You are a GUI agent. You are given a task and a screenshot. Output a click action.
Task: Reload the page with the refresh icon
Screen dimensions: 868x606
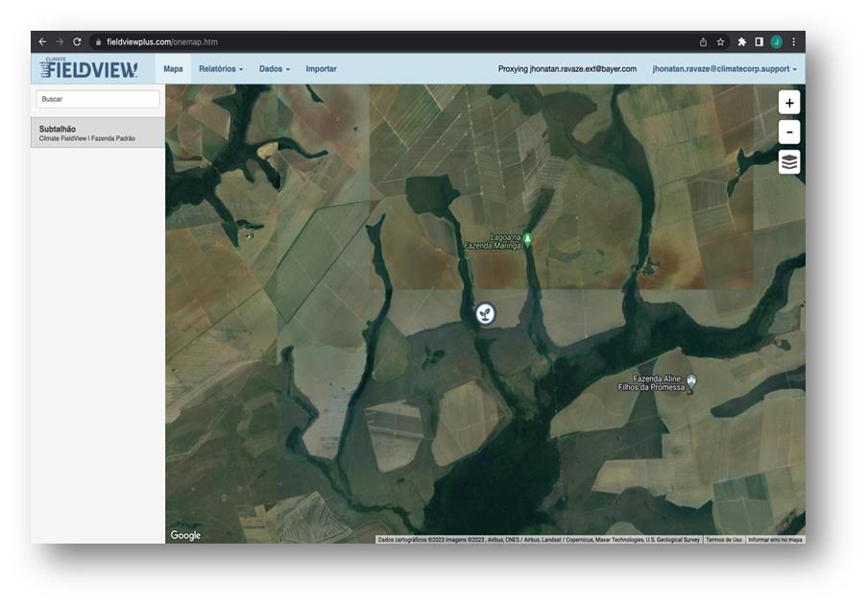click(x=77, y=42)
